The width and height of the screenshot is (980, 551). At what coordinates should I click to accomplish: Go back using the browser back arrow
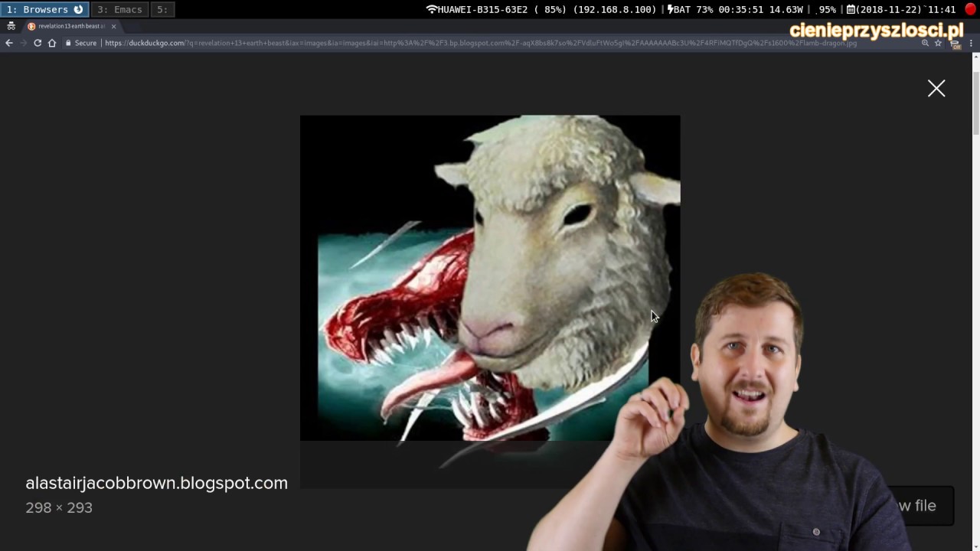point(9,43)
